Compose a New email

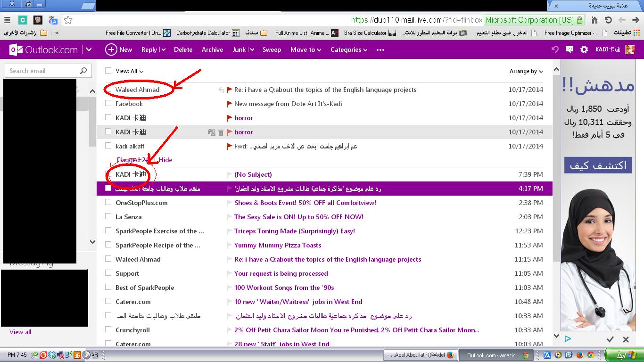[119, 49]
